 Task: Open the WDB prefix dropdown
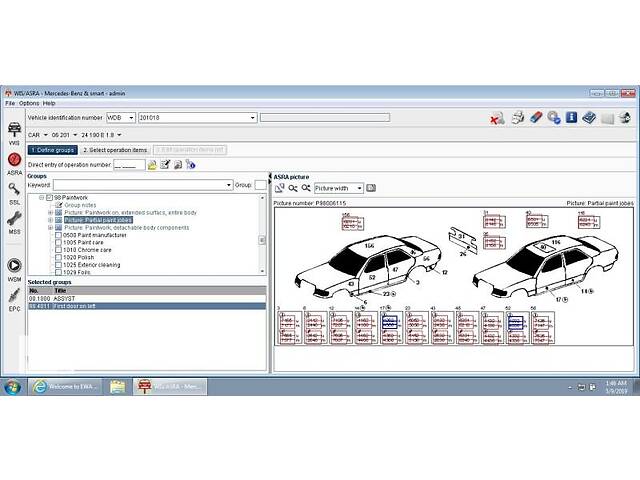(x=131, y=118)
